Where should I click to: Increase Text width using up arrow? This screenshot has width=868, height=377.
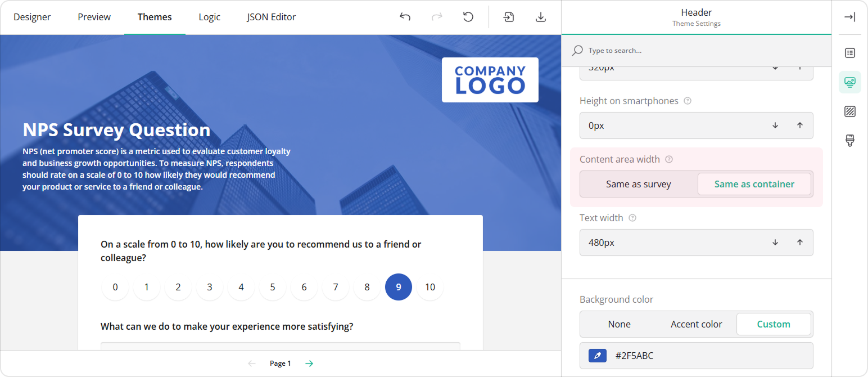tap(800, 243)
